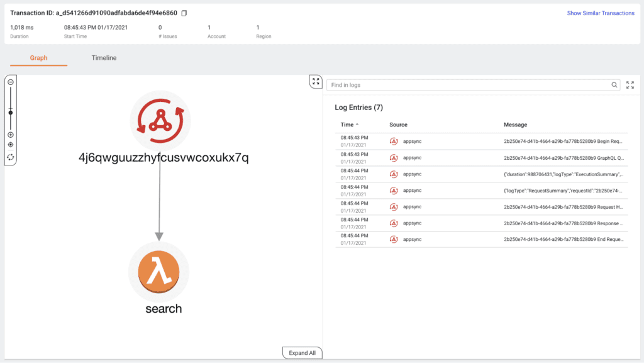Open Show Similar Transactions
Image resolution: width=644 pixels, height=363 pixels.
(x=601, y=13)
